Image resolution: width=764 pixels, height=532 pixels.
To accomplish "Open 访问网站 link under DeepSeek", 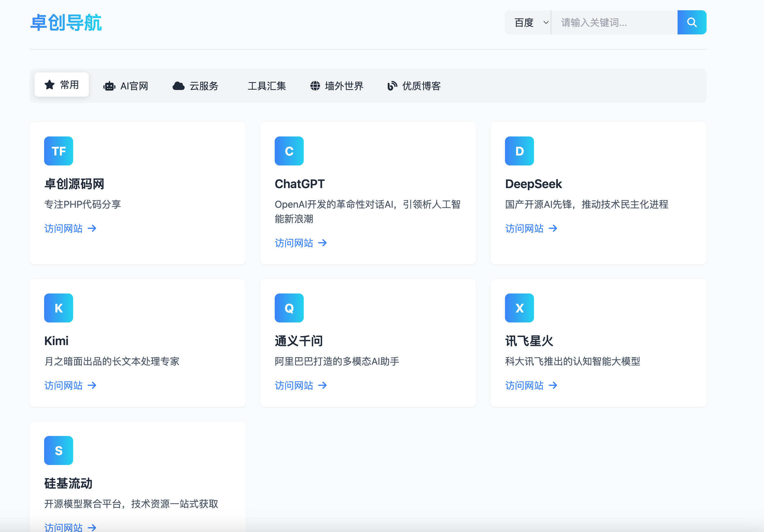I will click(x=525, y=228).
